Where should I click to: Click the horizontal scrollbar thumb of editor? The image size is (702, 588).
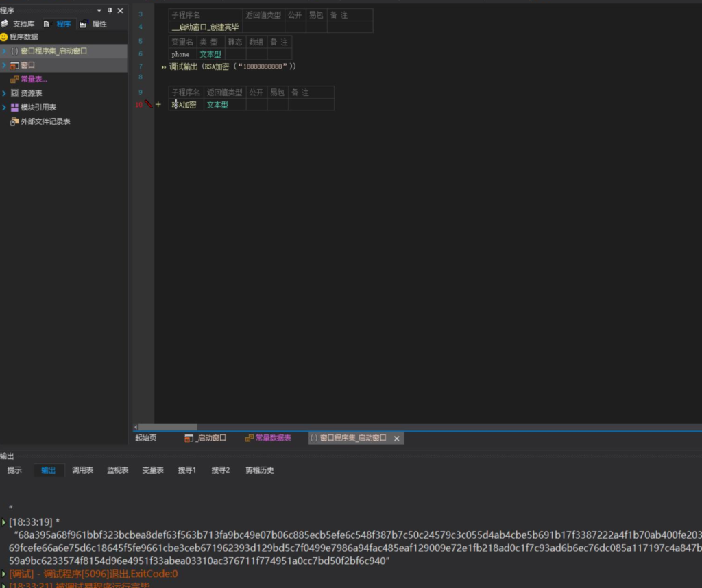(x=168, y=427)
